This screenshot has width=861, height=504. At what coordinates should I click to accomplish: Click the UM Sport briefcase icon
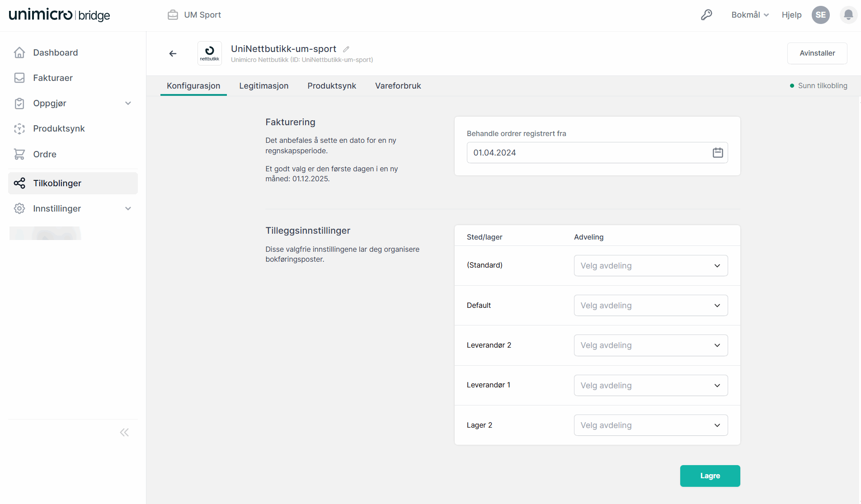pyautogui.click(x=173, y=15)
